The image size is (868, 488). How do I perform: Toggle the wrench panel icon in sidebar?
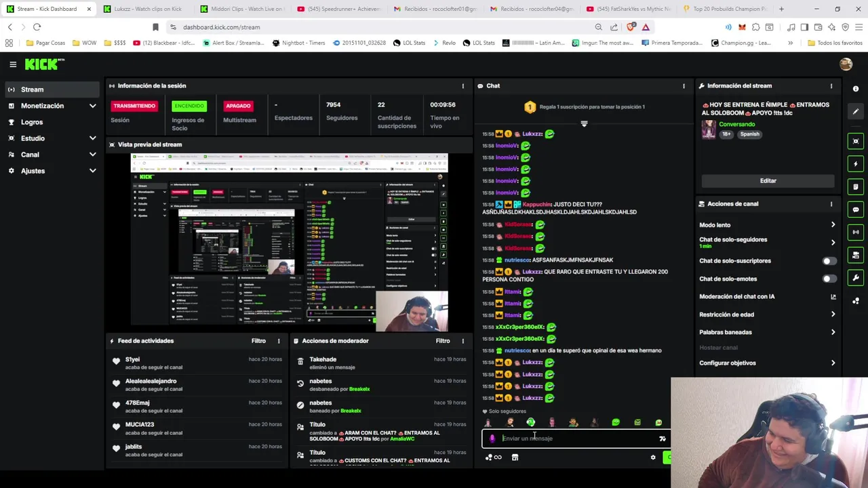coord(856,278)
